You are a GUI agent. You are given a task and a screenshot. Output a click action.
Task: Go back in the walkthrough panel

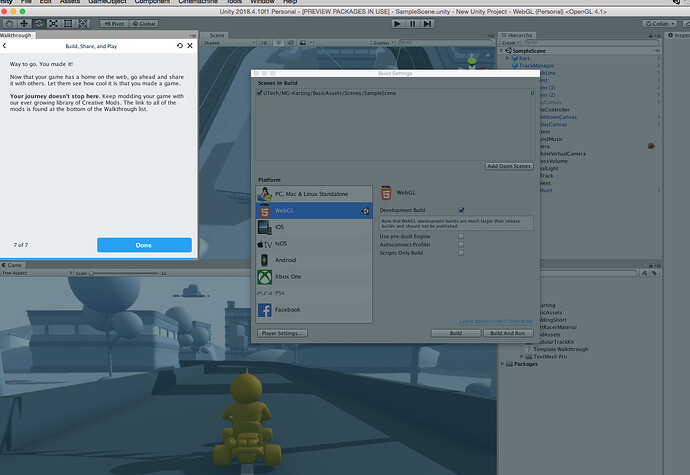pyautogui.click(x=4, y=46)
